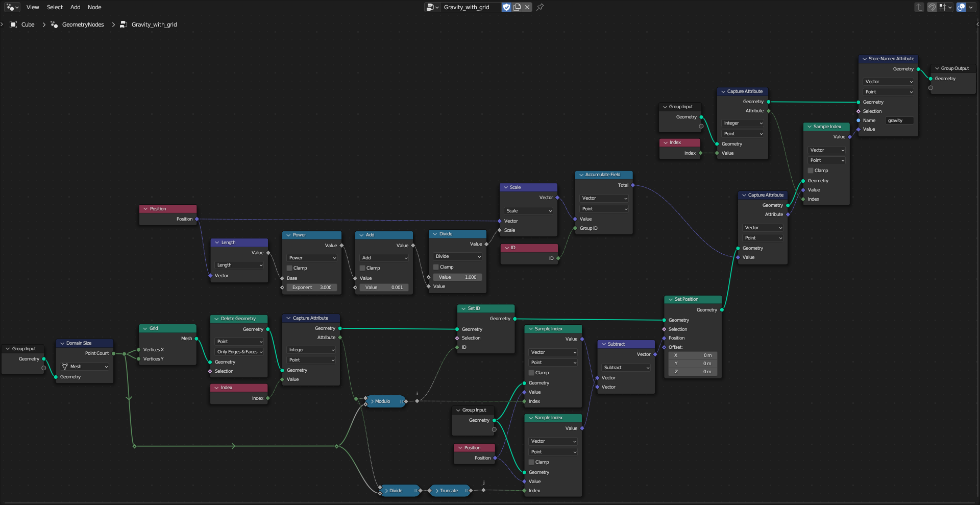Toggle fake user shield icon
The image size is (980, 505).
(x=506, y=7)
